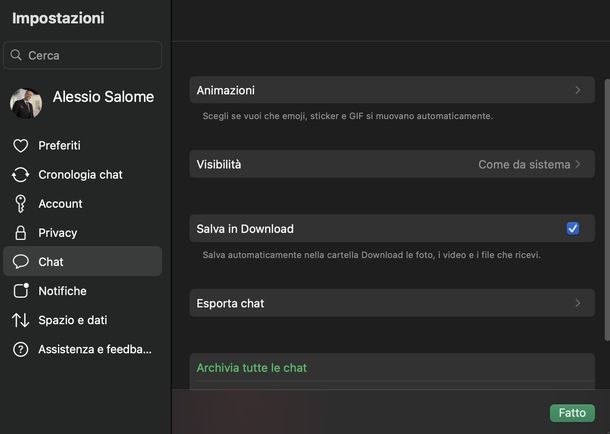Open Visibilità chevron next to Come da sistema
Screen dimensions: 610x434
click(578, 164)
